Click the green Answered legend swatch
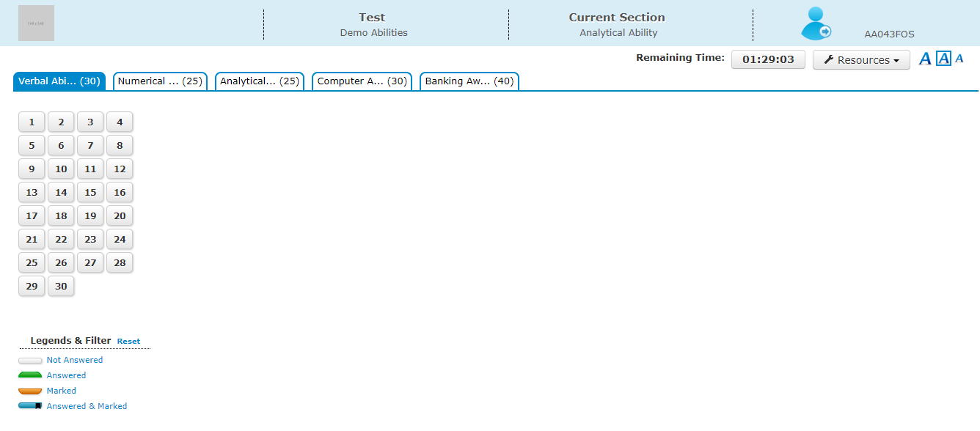980x431 pixels. [30, 375]
